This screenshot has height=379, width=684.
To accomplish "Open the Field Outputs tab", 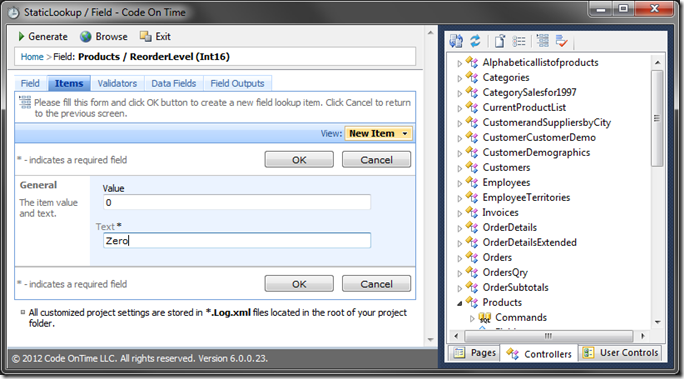I will [237, 83].
